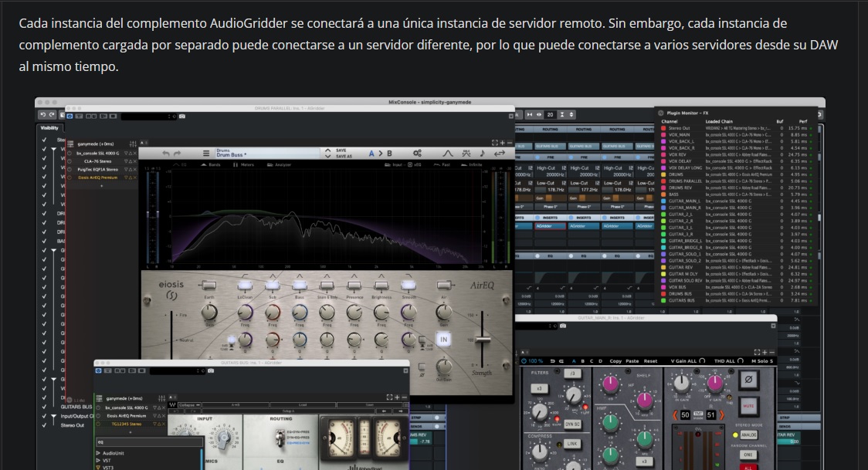The height and width of the screenshot is (470, 868).
Task: Expand the VST plugin category
Action: (99, 460)
